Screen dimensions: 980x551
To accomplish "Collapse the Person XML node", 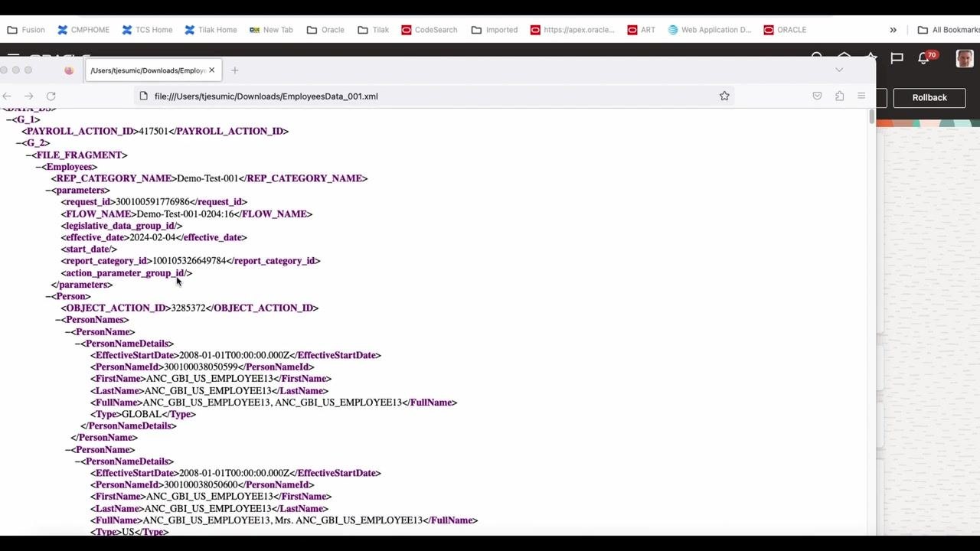I will click(49, 296).
